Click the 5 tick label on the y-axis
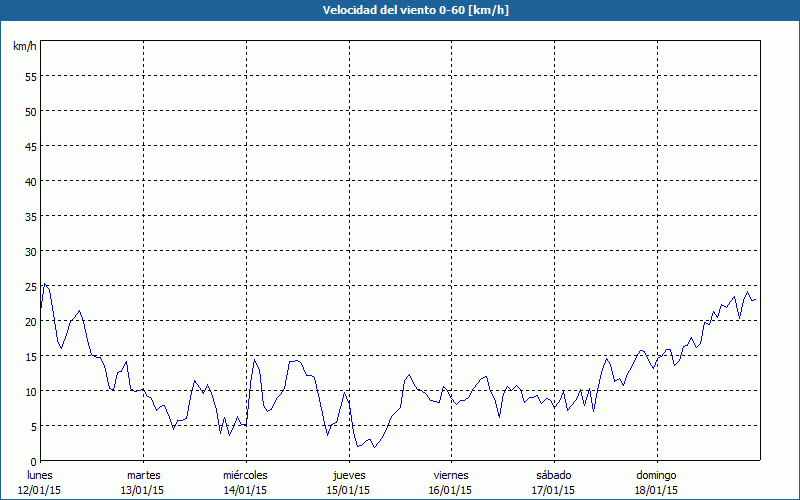 pos(33,426)
